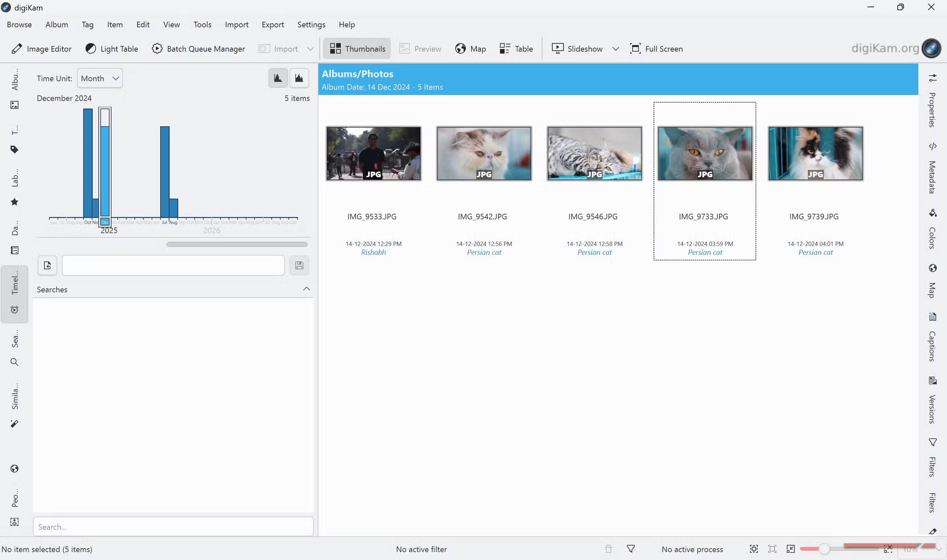Open Labels sidebar star icon
The image size is (947, 560).
(14, 202)
